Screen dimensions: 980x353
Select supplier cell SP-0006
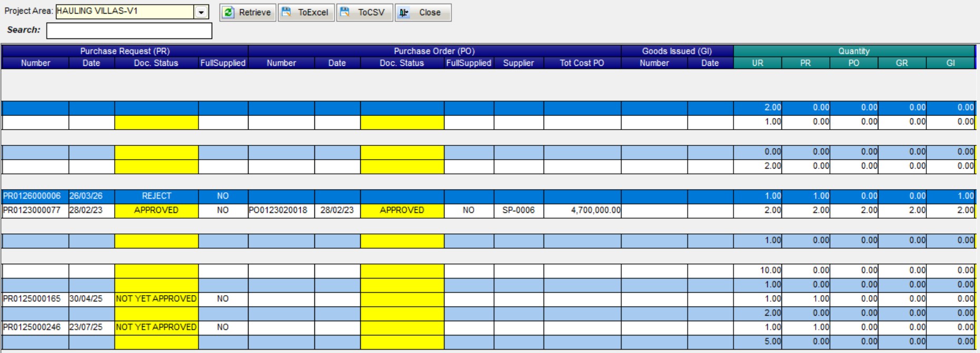(x=519, y=210)
